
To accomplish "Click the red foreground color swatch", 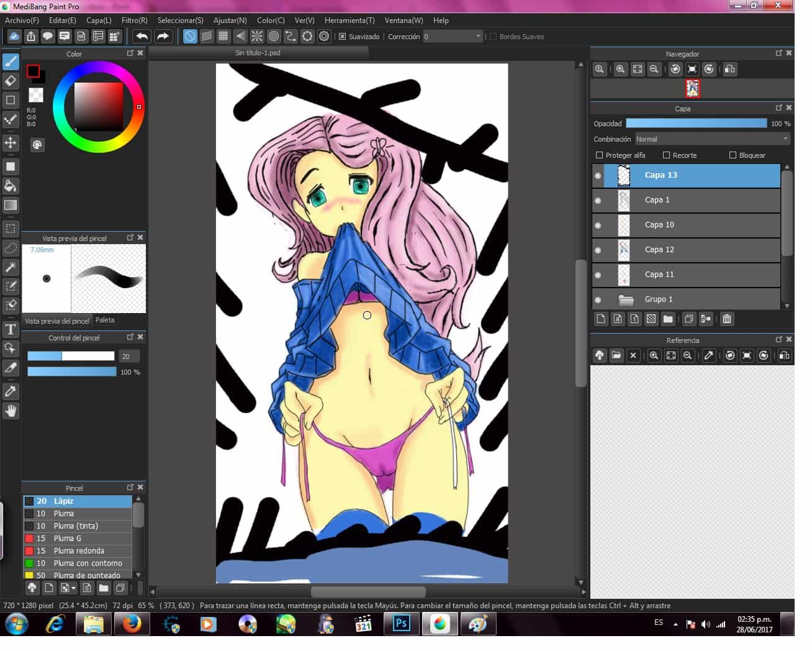I will coord(33,71).
